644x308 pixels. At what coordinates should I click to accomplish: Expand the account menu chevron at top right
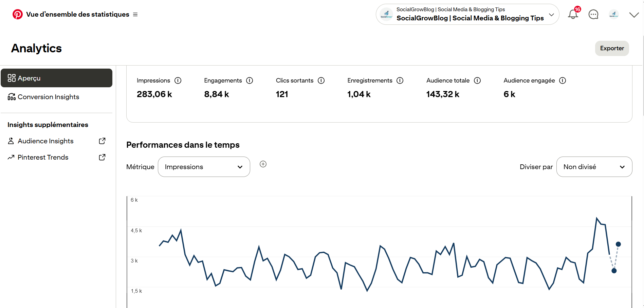(x=634, y=15)
